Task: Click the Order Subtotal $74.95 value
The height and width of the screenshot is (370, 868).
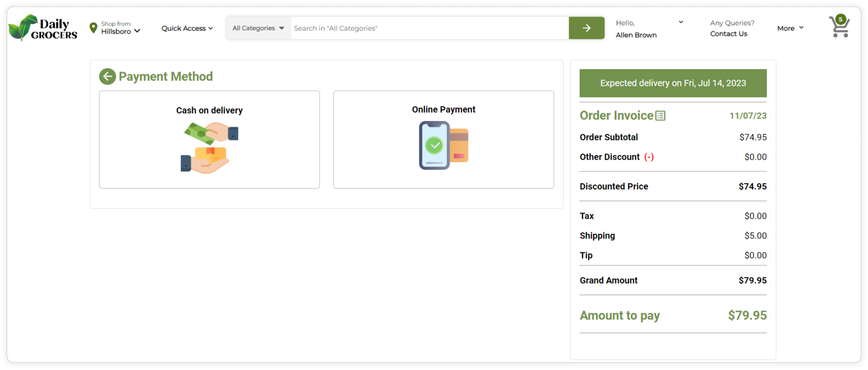Action: coord(753,137)
